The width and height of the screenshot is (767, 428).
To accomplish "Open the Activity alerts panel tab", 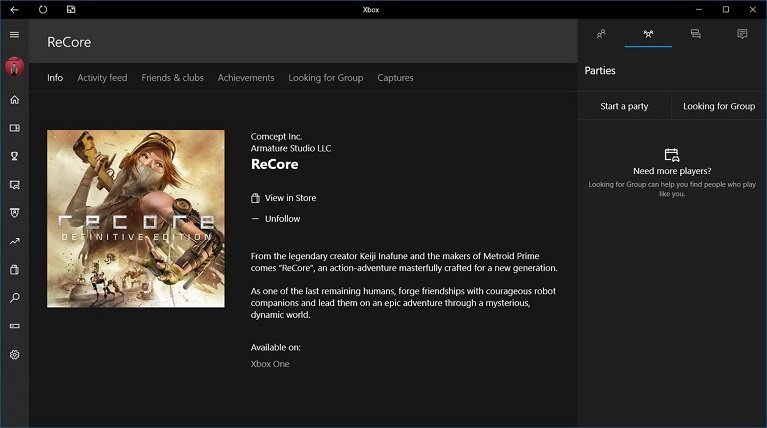I will pos(742,34).
